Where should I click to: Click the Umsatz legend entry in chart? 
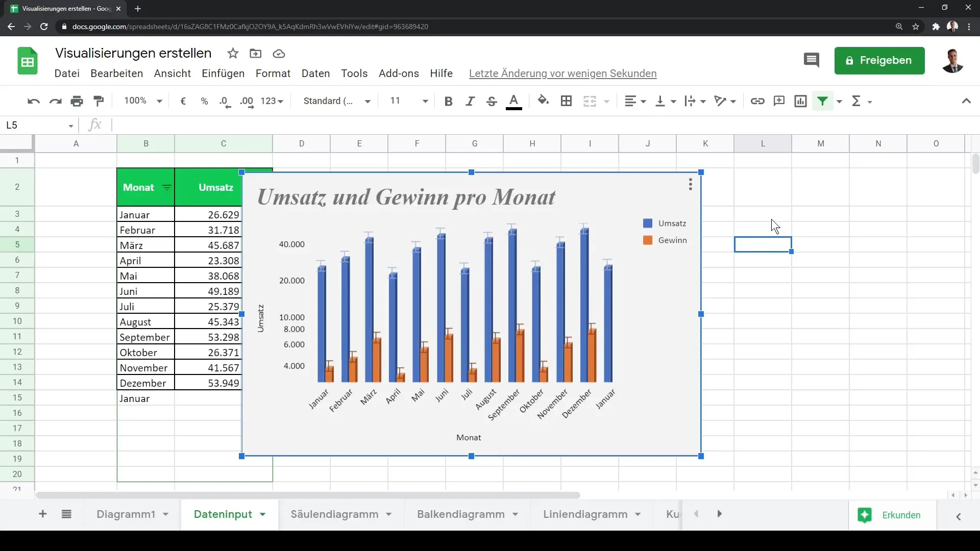click(x=665, y=223)
